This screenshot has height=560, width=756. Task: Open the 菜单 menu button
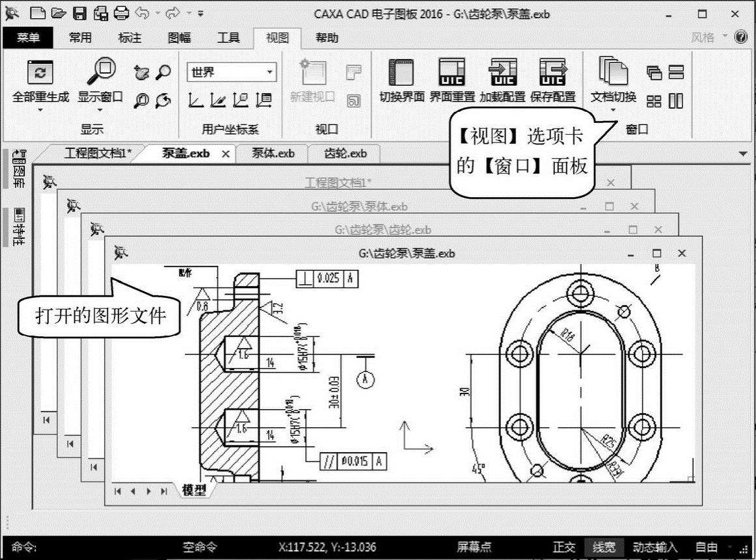tap(28, 38)
